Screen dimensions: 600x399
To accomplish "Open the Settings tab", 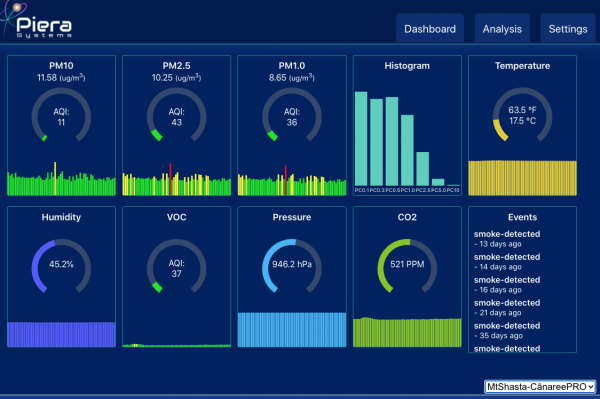I will 568,29.
